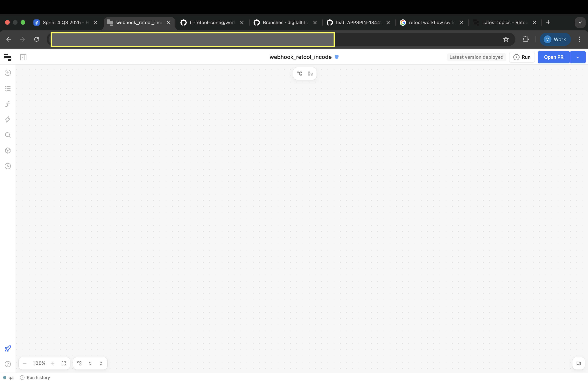The height and width of the screenshot is (382, 588).
Task: Toggle the left panel visibility icon
Action: 23,57
